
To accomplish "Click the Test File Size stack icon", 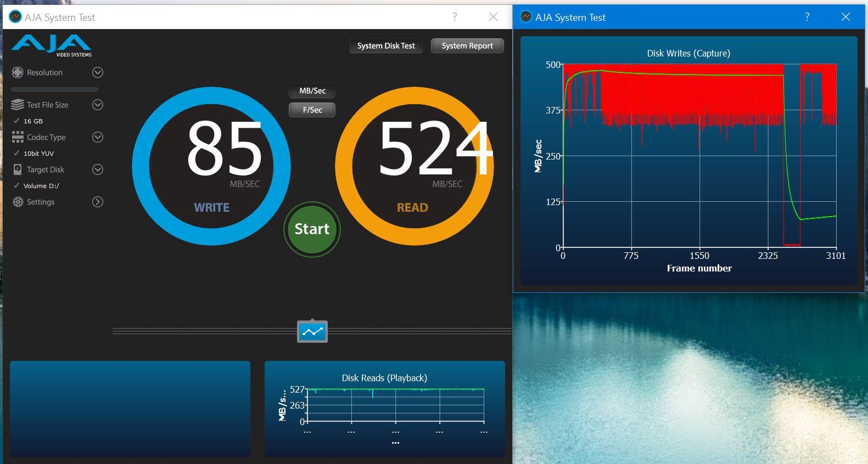I will click(18, 105).
